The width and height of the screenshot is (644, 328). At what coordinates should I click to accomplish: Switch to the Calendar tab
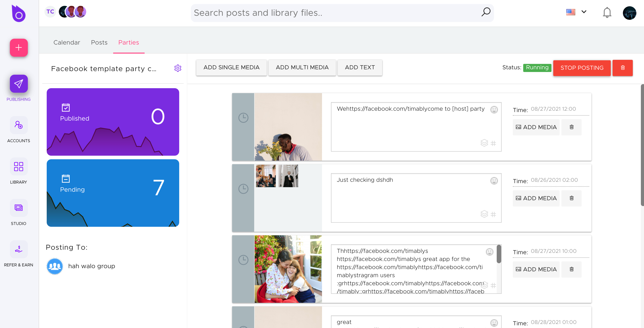67,42
